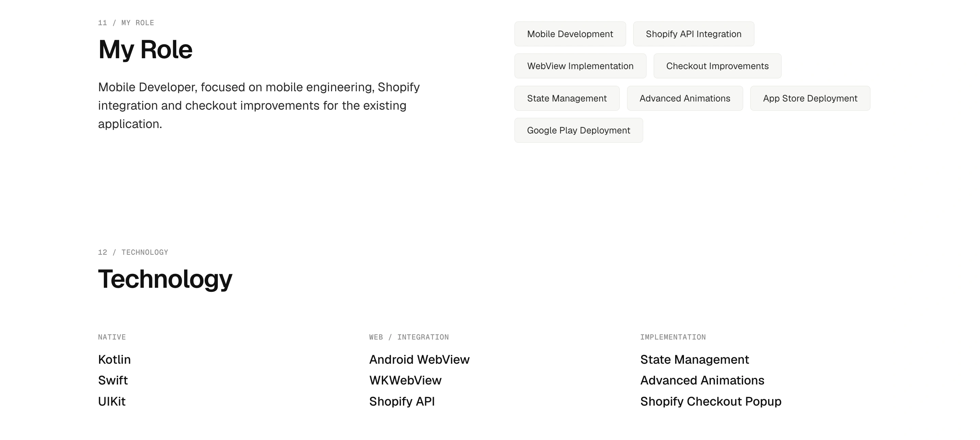This screenshot has width=980, height=440.
Task: Select the Advanced Animations tag chip
Action: point(685,98)
